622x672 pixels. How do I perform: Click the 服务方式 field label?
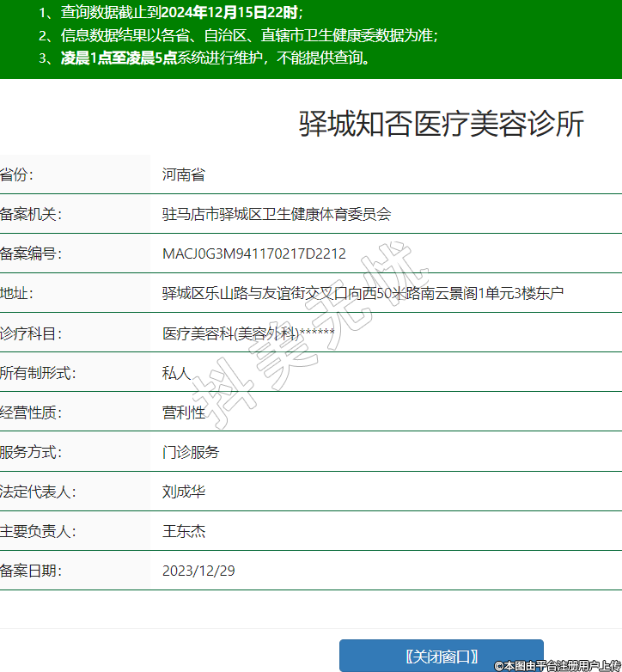[31, 452]
